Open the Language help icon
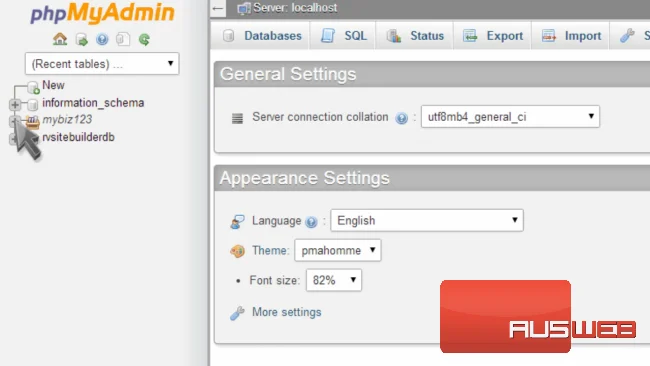This screenshot has width=650, height=366. [x=311, y=222]
